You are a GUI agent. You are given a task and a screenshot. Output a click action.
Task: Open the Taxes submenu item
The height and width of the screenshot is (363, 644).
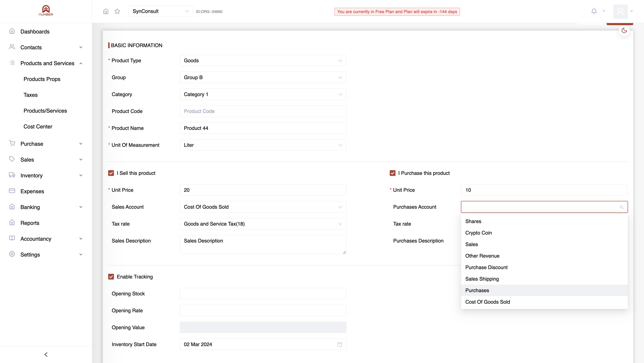[31, 95]
